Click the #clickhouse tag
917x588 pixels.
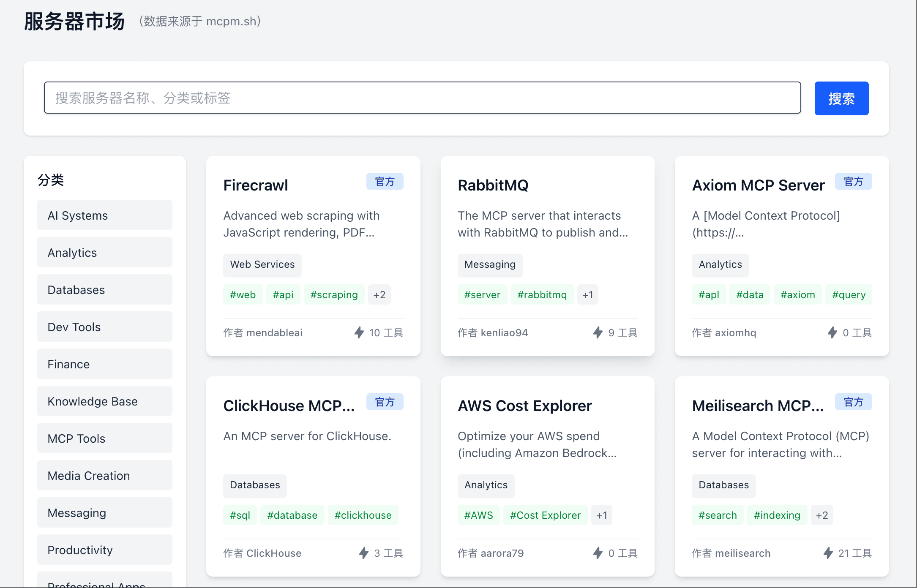pyautogui.click(x=363, y=515)
